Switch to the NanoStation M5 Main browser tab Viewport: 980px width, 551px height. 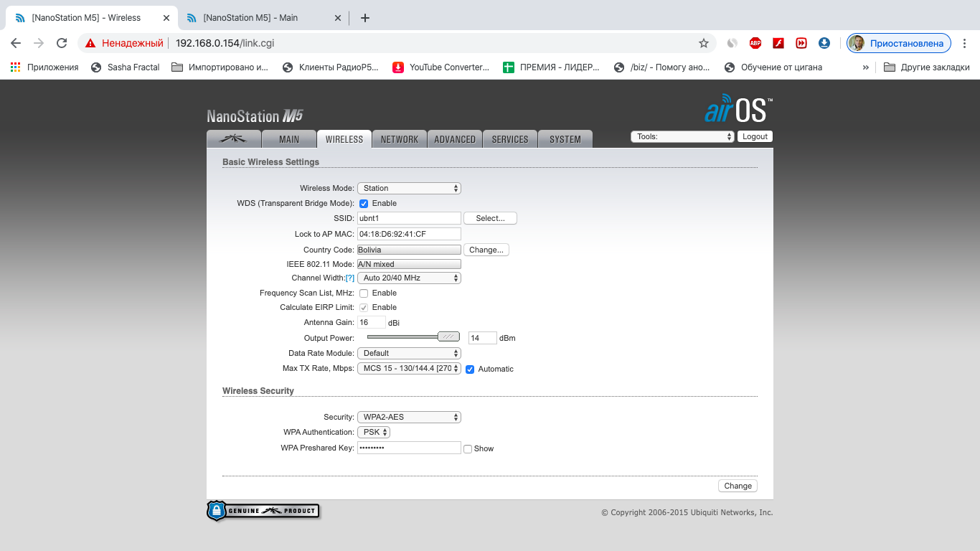point(263,18)
